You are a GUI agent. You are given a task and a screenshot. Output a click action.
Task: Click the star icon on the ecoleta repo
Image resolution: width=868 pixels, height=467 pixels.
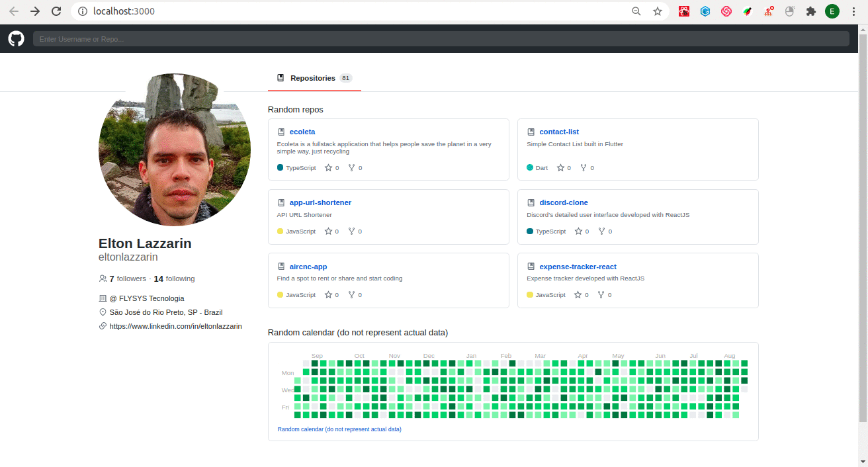pos(328,168)
